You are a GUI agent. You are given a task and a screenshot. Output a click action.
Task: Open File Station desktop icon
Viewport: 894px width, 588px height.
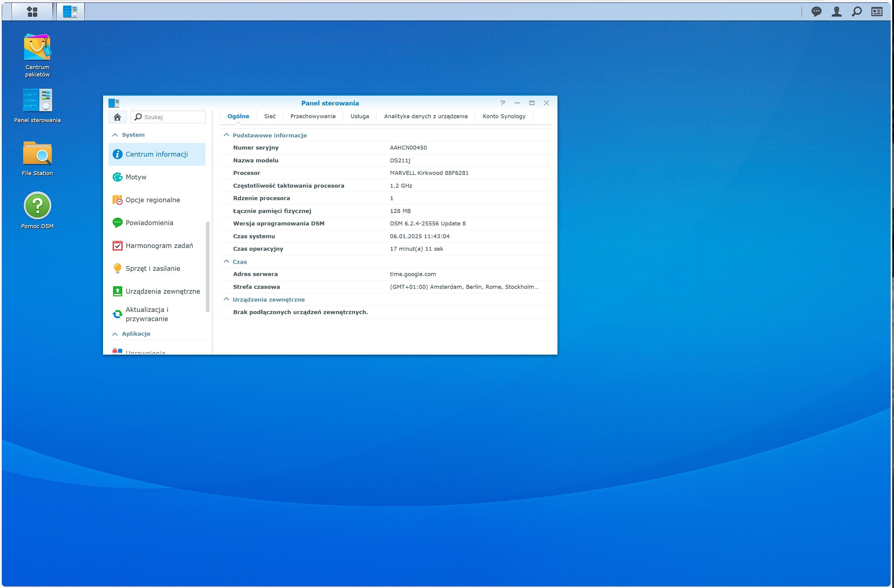[37, 158]
